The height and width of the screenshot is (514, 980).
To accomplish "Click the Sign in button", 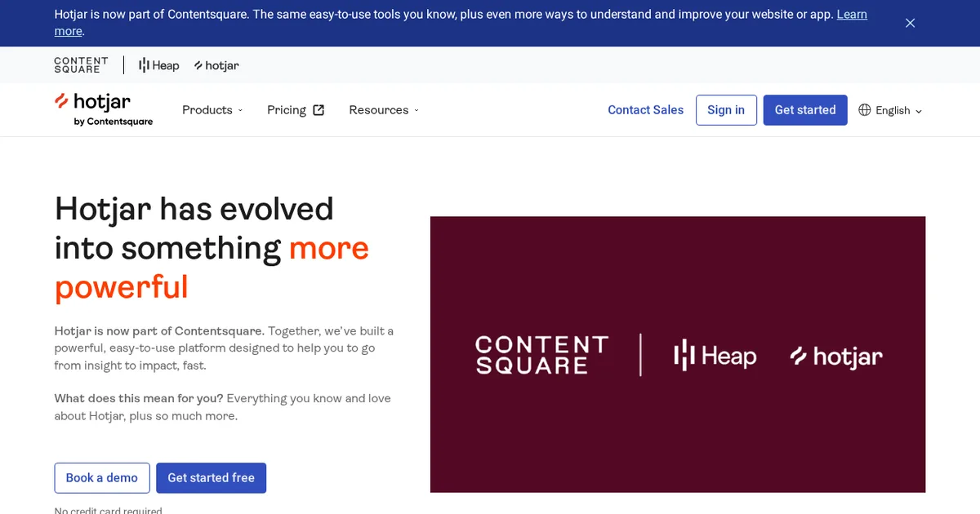I will click(726, 110).
